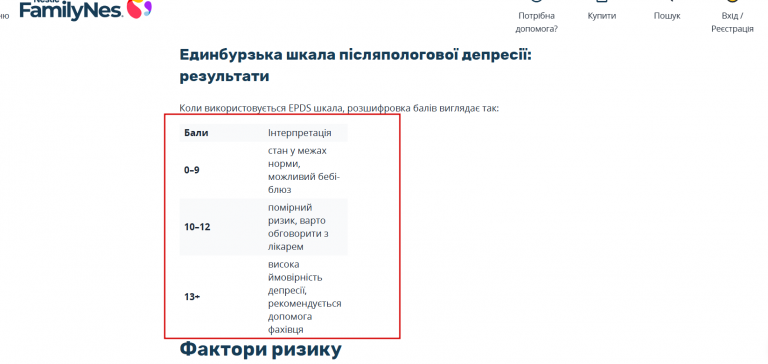Open 'Вхід / Реєстрація' login
Viewport: 768px width, 364px height.
(732, 22)
